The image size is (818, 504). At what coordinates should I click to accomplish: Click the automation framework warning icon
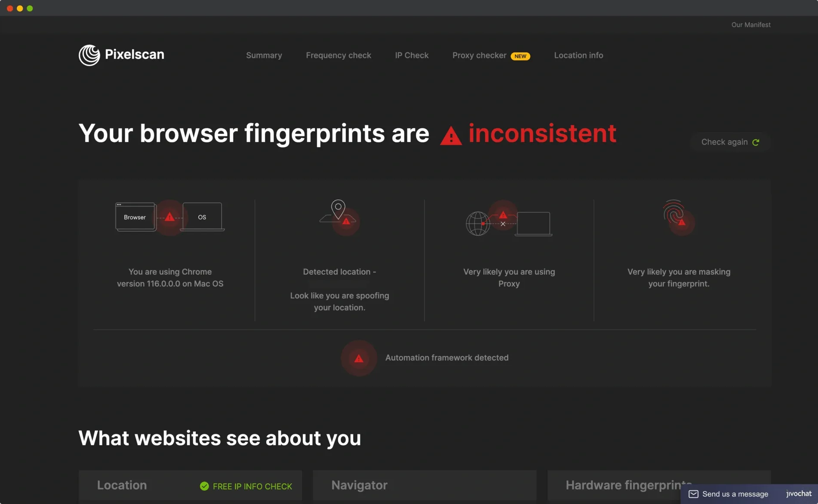click(359, 358)
